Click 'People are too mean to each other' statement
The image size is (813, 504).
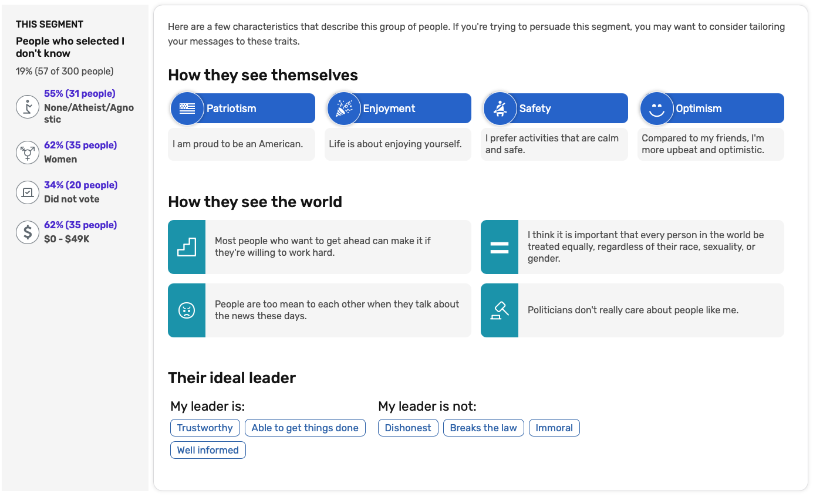(337, 310)
